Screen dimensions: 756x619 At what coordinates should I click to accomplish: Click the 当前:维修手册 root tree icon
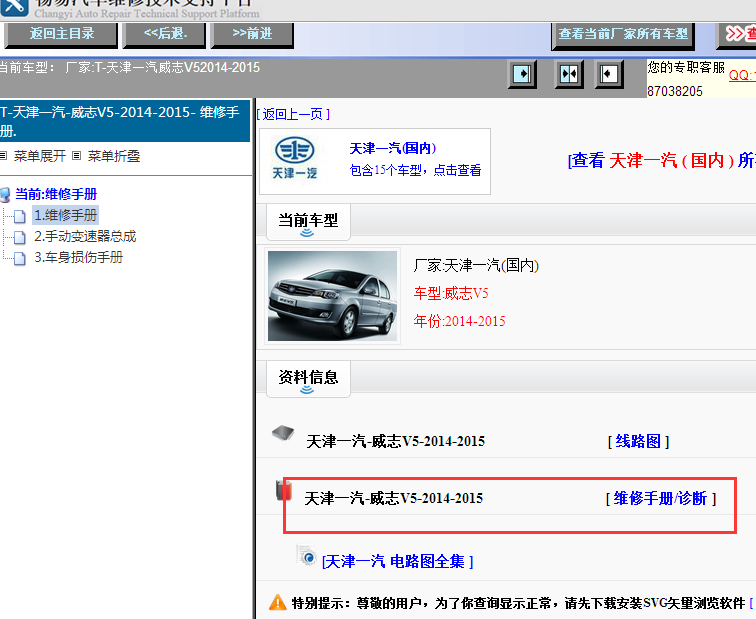[5, 195]
